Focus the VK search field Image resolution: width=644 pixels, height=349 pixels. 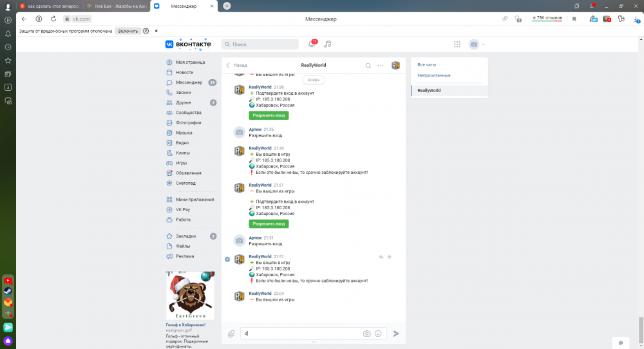click(260, 44)
